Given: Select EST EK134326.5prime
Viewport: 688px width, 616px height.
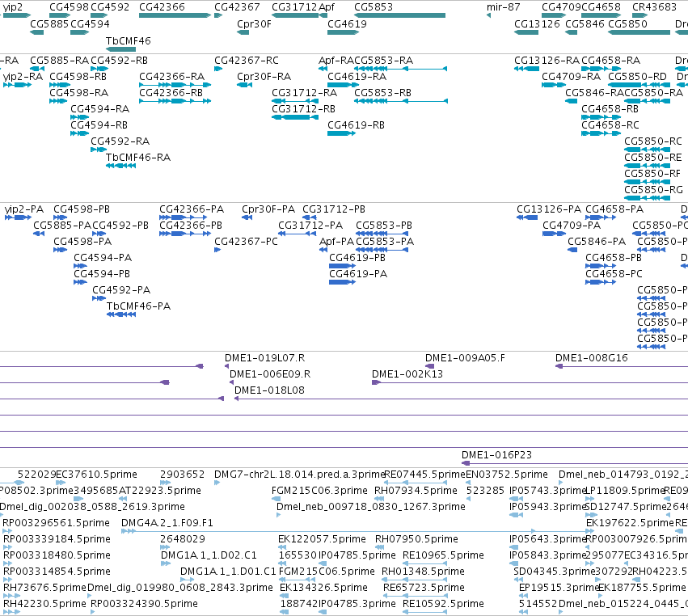Looking at the screenshot, I should 323,587.
